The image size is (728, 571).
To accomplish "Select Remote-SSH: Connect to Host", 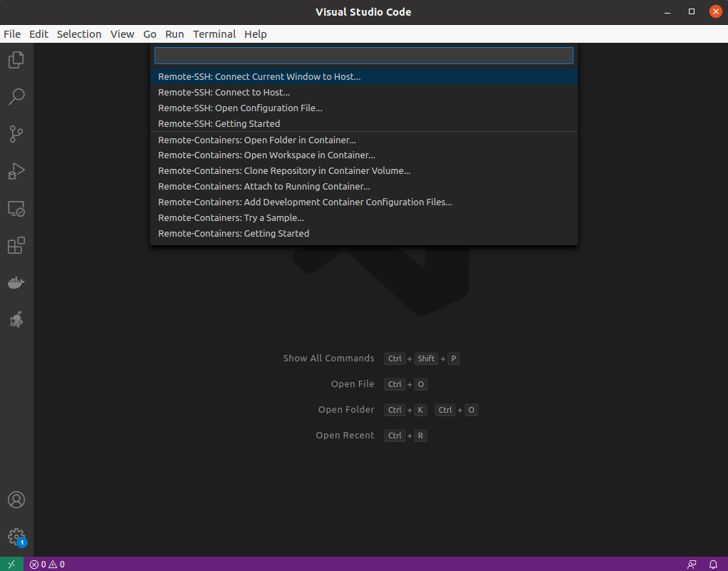I will tap(363, 93).
